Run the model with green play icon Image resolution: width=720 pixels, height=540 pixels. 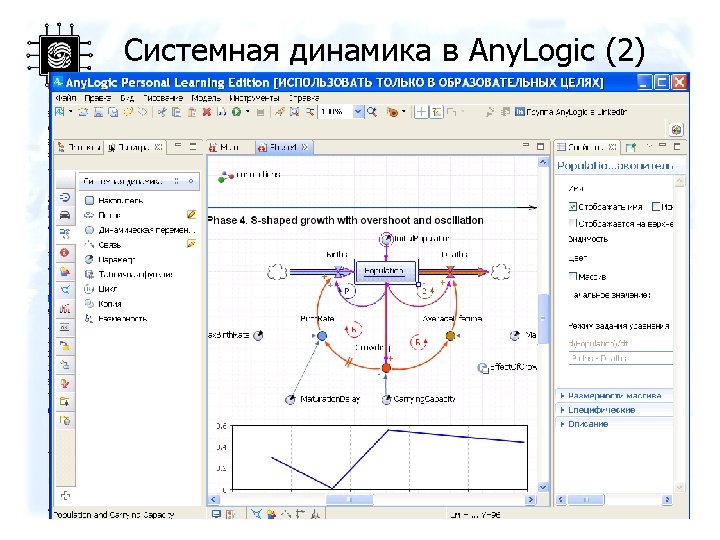pos(236,112)
